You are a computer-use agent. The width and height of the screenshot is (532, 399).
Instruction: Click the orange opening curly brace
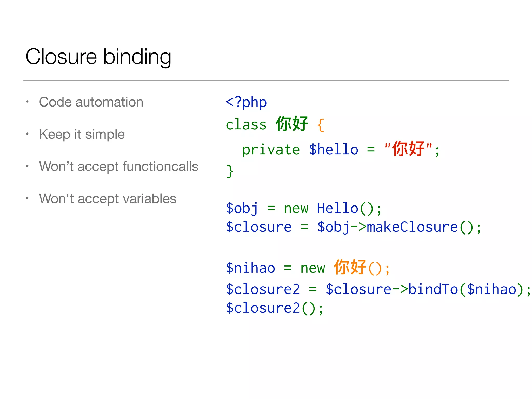(x=321, y=125)
